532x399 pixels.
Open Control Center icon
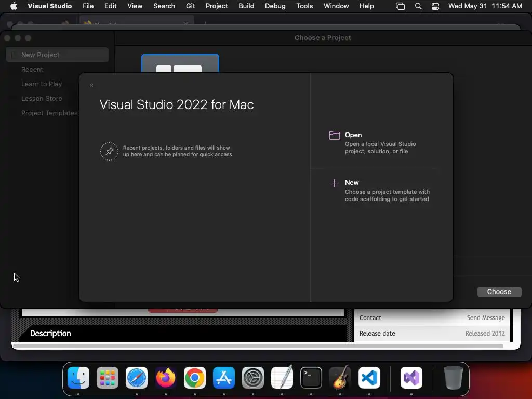[x=435, y=6]
